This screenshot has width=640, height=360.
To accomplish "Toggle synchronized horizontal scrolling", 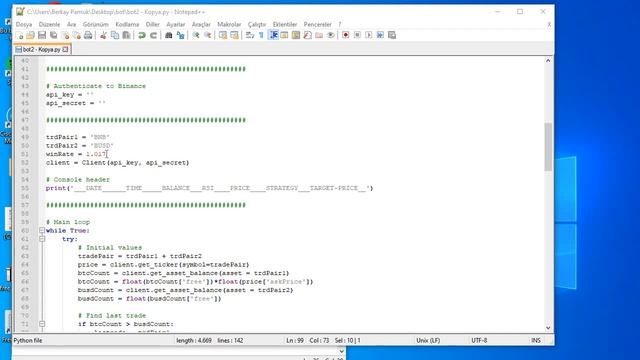I will tap(234, 36).
